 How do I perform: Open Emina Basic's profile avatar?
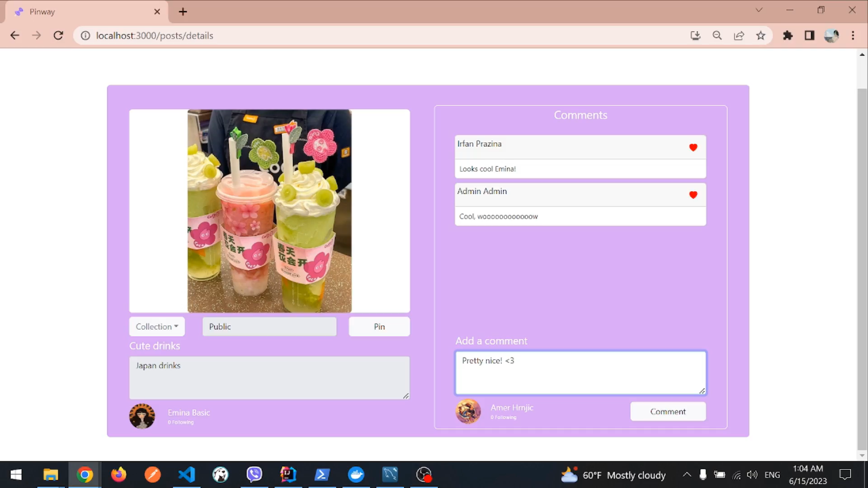(x=142, y=416)
